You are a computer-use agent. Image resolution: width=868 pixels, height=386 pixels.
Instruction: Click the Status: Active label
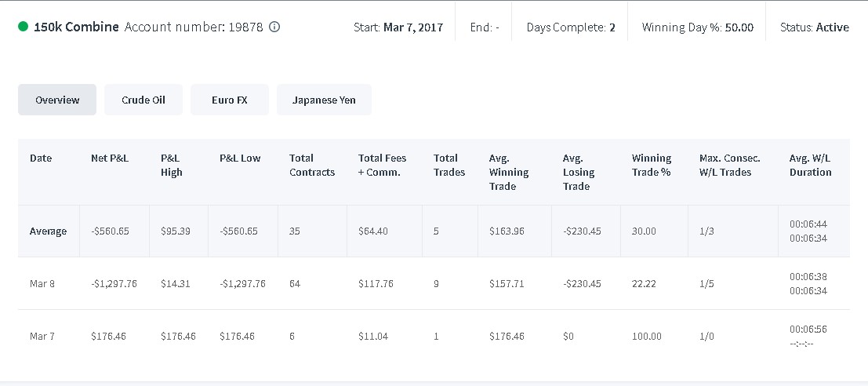click(815, 27)
